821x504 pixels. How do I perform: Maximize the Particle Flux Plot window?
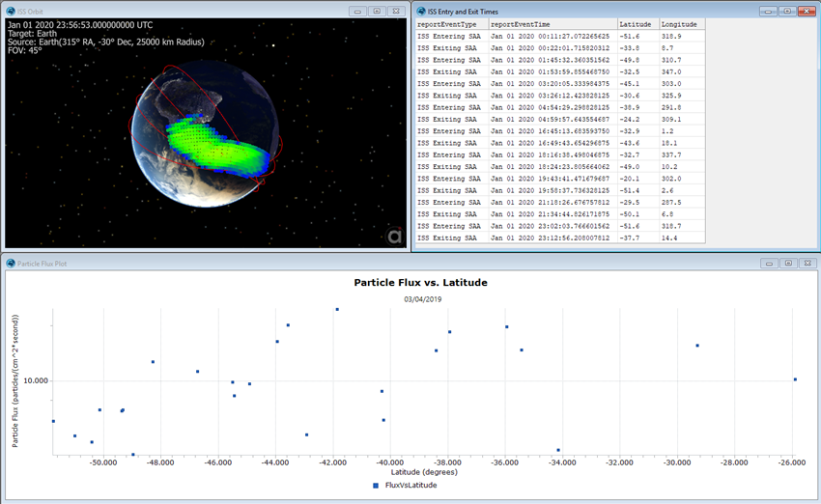pyautogui.click(x=788, y=264)
